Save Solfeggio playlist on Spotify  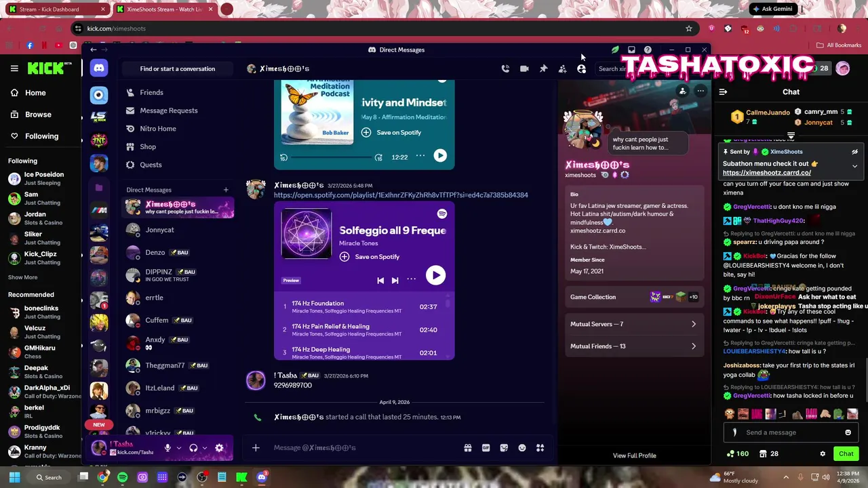tap(370, 256)
